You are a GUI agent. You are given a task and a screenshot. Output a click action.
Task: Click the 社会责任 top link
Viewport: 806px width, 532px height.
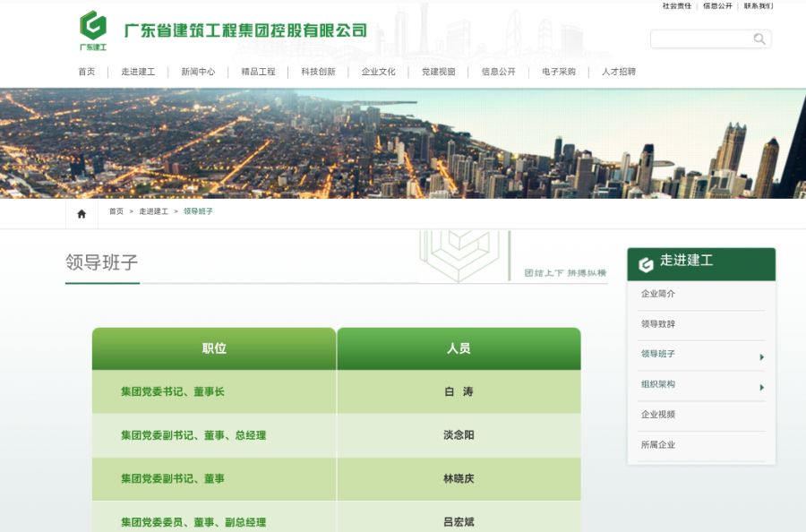pyautogui.click(x=676, y=6)
